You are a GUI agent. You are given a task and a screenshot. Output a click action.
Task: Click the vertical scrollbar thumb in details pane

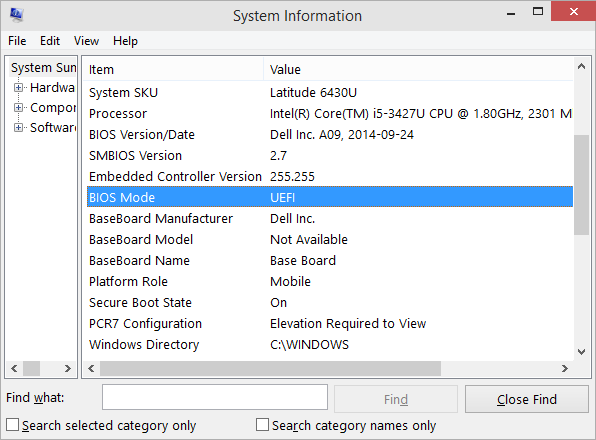click(x=581, y=185)
